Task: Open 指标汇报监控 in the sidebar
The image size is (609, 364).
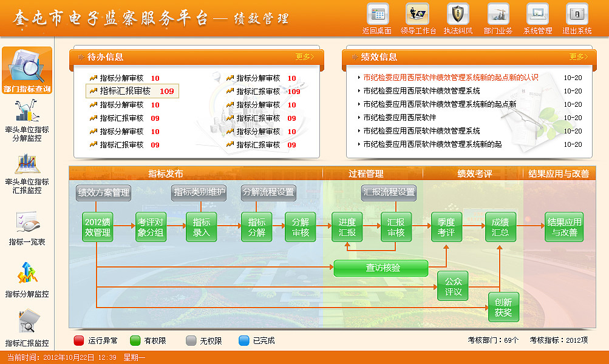Action: (27, 328)
